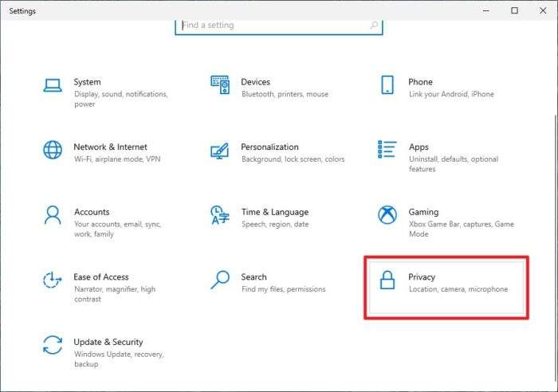Click the Phone icon
This screenshot has width=558, height=392.
coord(387,84)
